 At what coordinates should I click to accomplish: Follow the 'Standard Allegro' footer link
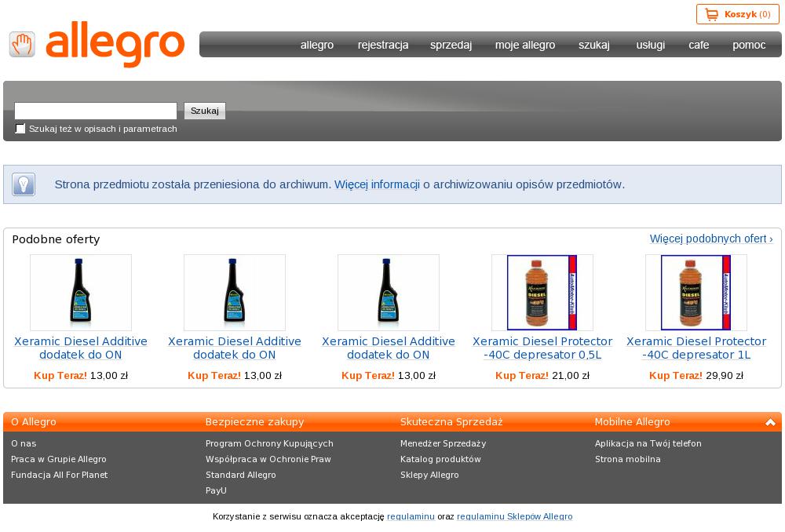point(241,475)
